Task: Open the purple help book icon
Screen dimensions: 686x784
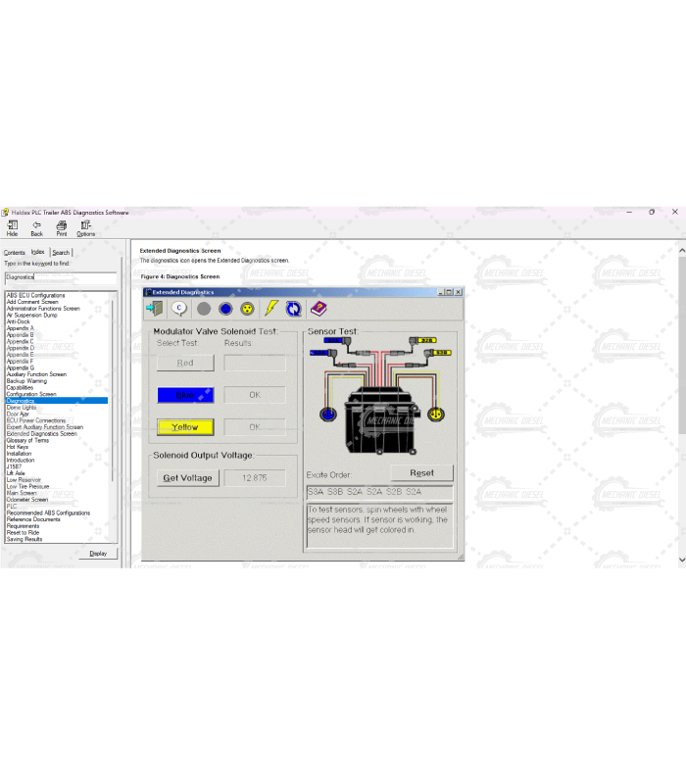Action: (x=318, y=309)
